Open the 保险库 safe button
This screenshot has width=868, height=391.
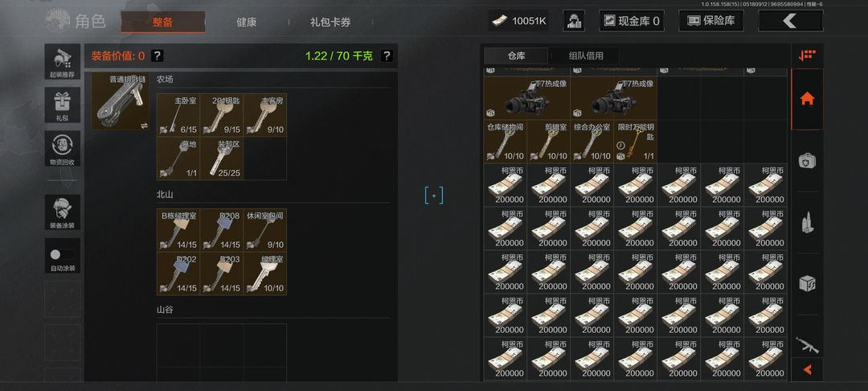coord(710,21)
